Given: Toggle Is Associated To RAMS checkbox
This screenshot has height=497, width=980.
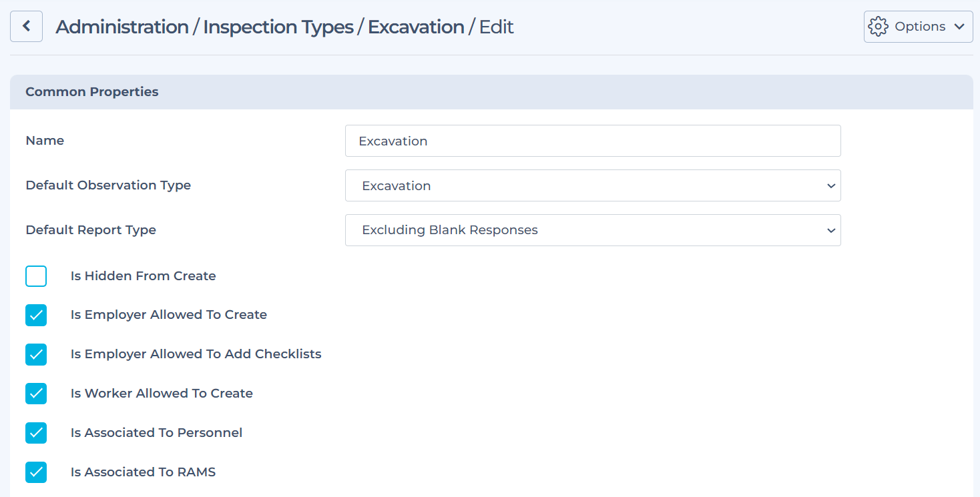Looking at the screenshot, I should click(x=36, y=472).
